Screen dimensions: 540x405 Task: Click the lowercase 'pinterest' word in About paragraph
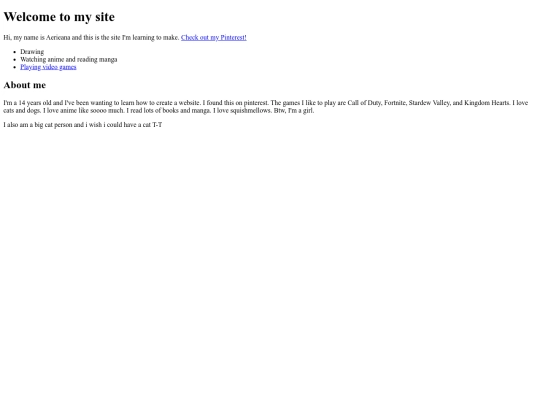click(256, 103)
